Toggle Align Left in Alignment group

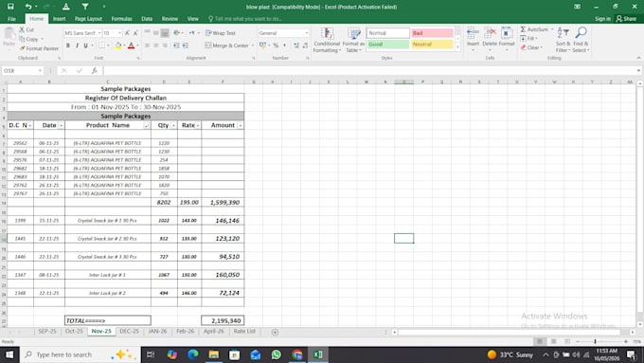147,45
